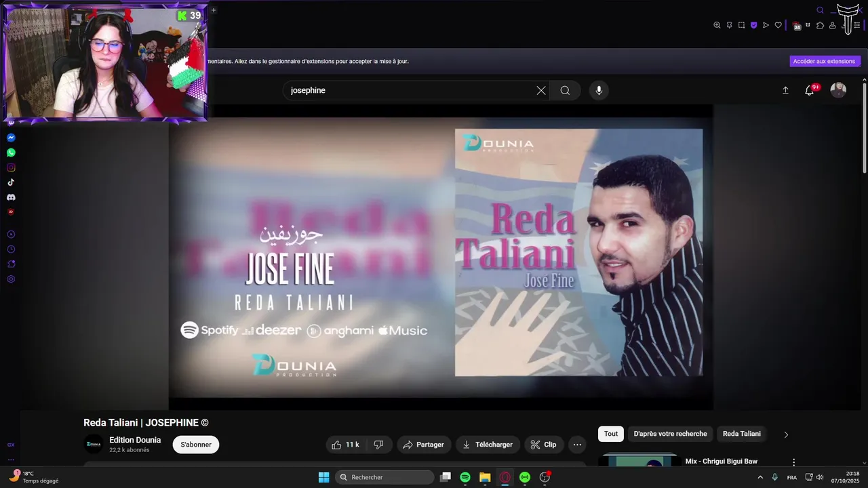Click the zoom magnifier icon in address bar
The height and width of the screenshot is (488, 868).
[x=717, y=25]
